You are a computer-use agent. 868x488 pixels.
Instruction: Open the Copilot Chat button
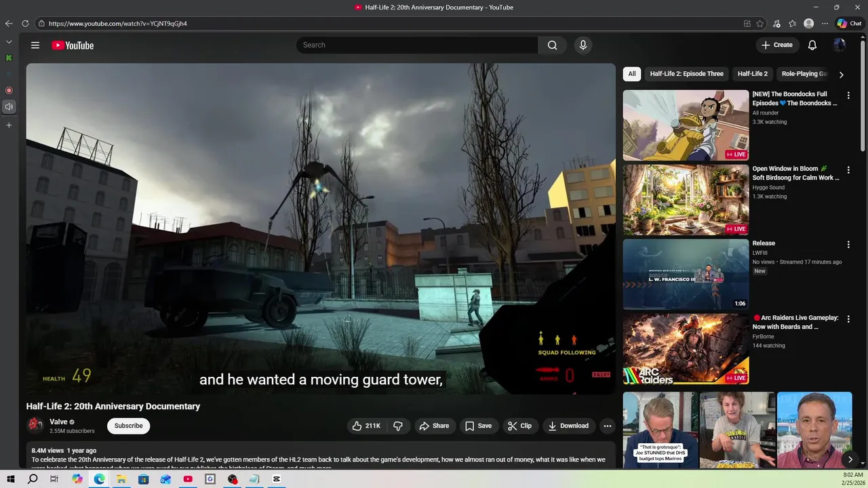pyautogui.click(x=849, y=23)
